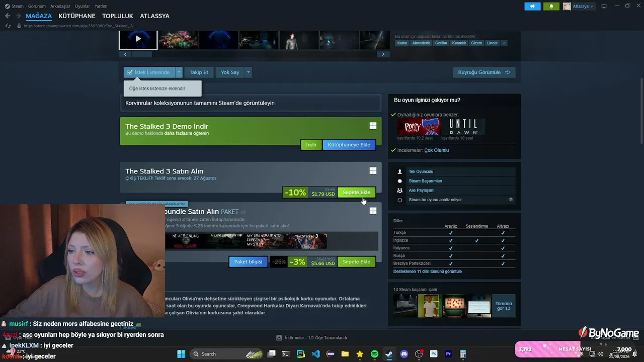The image size is (644, 362).
Task: Expand the Yok Say dropdown arrow
Action: (x=248, y=72)
